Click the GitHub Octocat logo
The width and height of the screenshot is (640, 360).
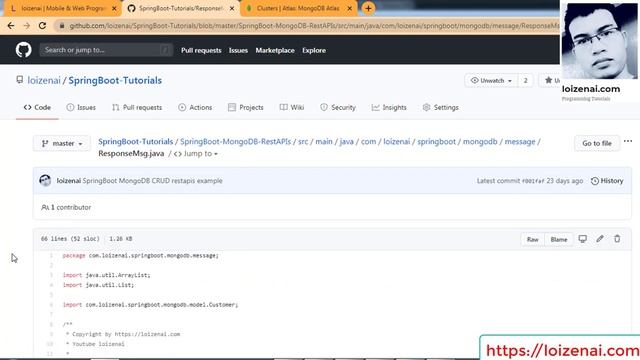pos(24,50)
